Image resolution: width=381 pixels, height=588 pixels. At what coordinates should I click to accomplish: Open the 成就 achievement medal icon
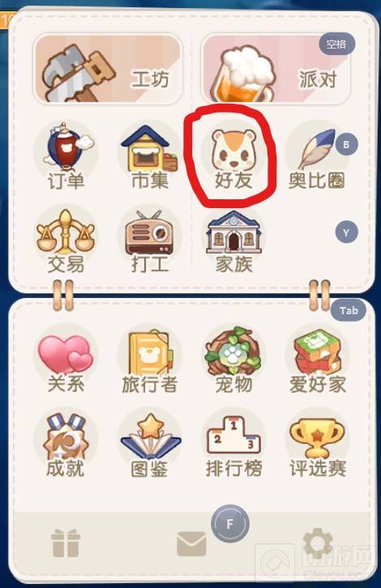pos(66,444)
